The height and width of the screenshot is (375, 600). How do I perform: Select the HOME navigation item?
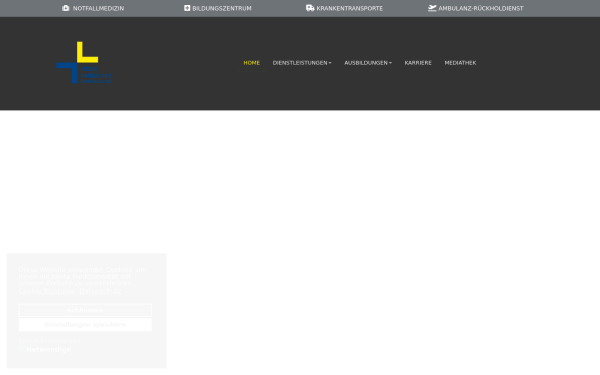coord(251,63)
